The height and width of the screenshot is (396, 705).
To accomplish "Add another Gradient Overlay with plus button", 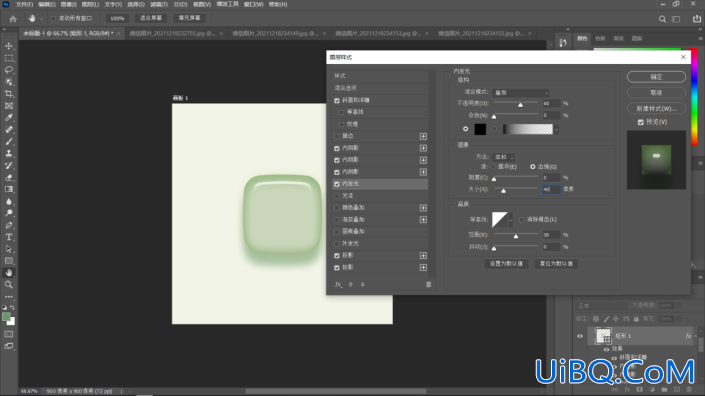I will pyautogui.click(x=423, y=220).
